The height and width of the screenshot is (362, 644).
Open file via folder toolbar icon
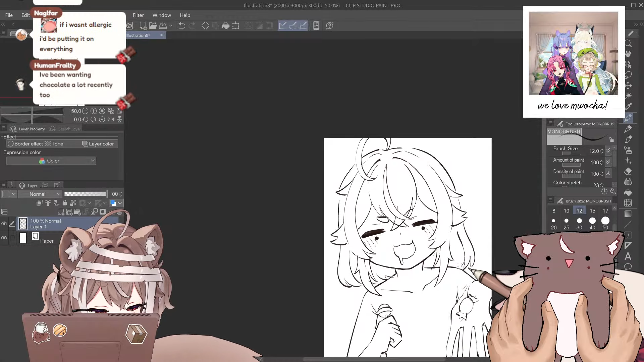[x=153, y=26]
